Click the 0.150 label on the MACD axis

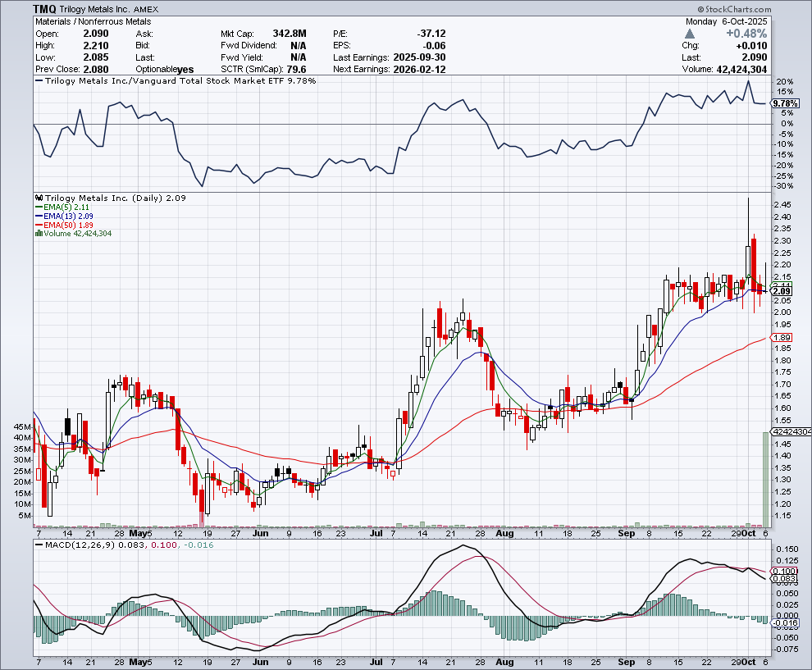tap(787, 549)
